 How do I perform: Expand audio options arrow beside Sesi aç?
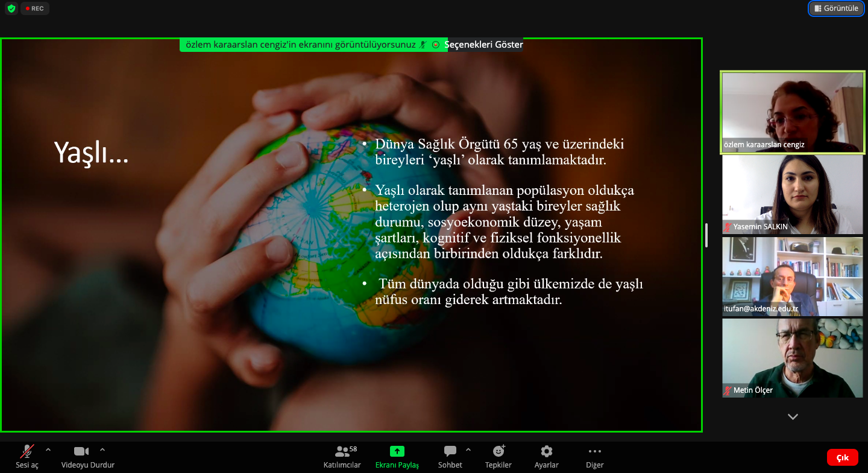(48, 450)
